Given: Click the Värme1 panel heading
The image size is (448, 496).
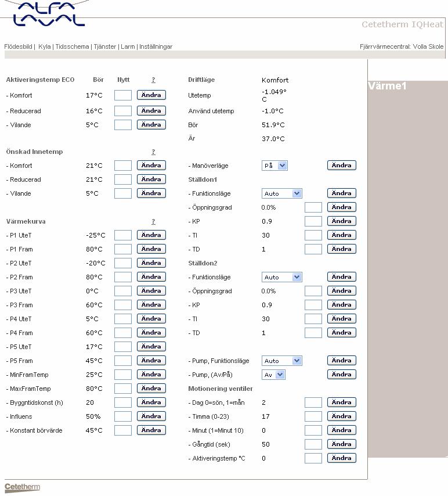Looking at the screenshot, I should [x=387, y=86].
